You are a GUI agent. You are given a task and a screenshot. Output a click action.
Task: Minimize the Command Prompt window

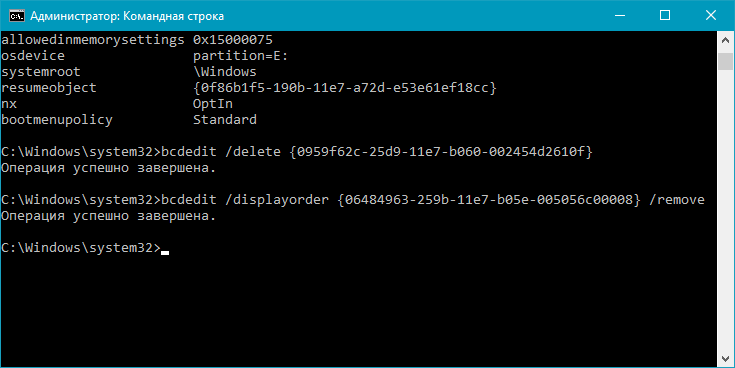(620, 15)
